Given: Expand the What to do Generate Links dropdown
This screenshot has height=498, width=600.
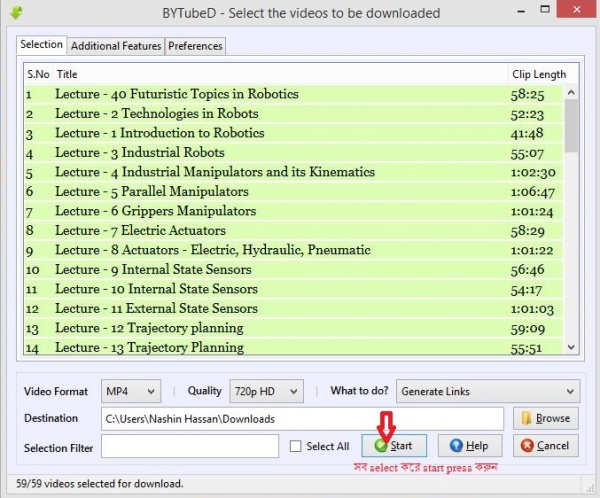Looking at the screenshot, I should click(x=488, y=391).
